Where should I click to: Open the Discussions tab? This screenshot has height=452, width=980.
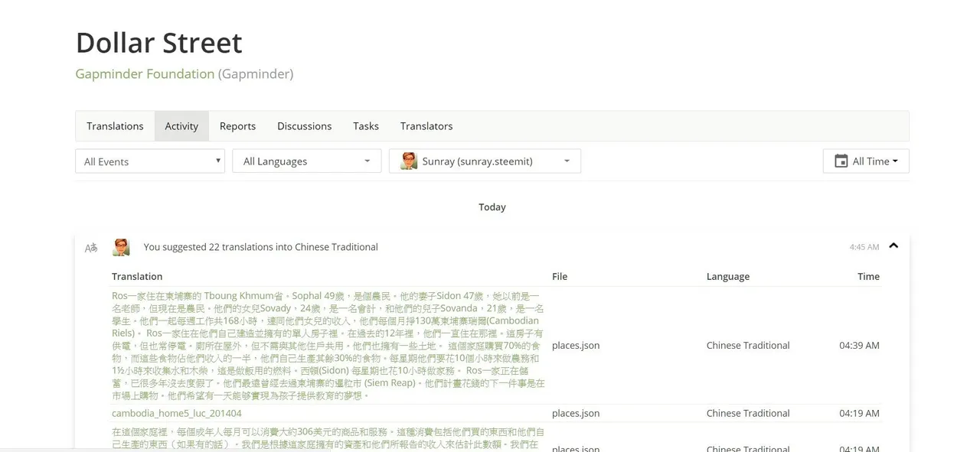[304, 126]
